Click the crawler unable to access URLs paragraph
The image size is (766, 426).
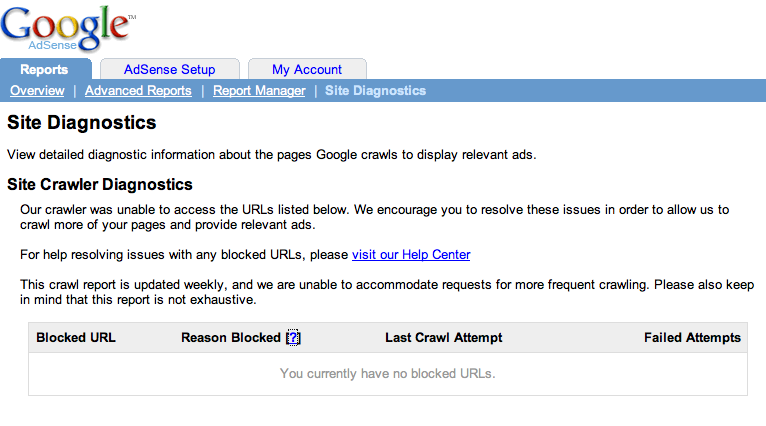[x=375, y=217]
